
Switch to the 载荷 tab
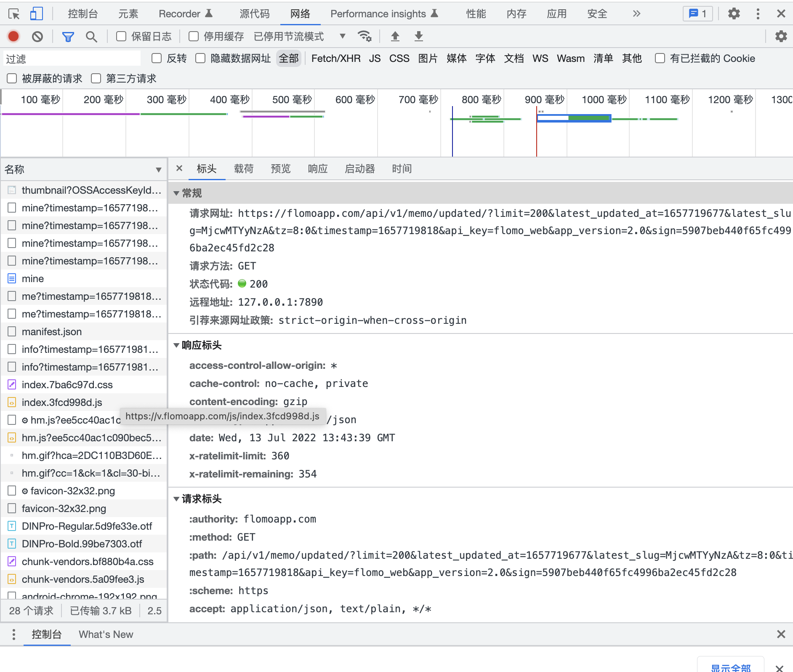click(x=244, y=168)
